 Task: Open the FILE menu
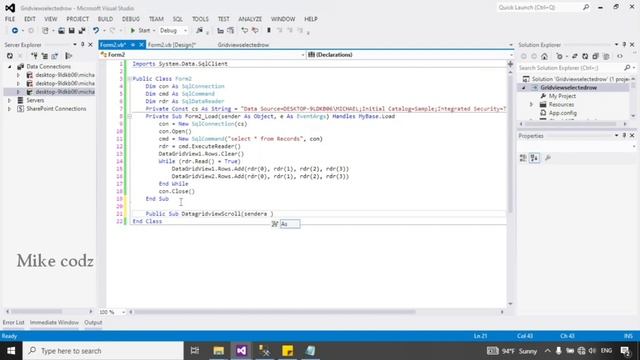click(10, 19)
